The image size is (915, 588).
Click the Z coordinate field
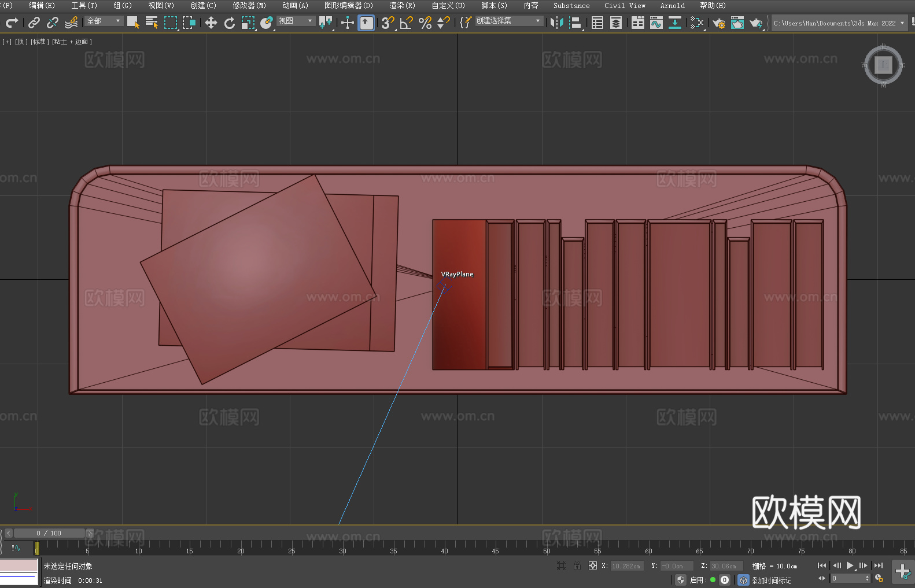coord(725,566)
